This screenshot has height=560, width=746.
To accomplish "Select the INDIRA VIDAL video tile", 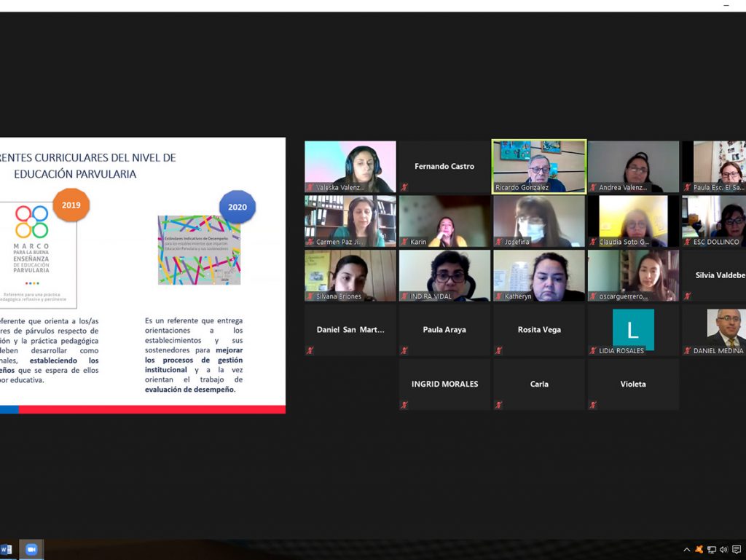I will [x=444, y=276].
